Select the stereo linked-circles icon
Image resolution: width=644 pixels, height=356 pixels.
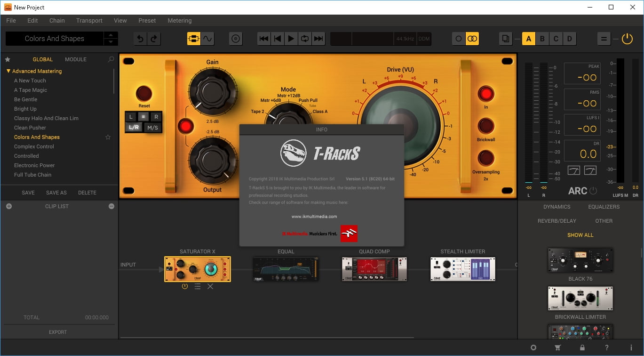(x=472, y=39)
